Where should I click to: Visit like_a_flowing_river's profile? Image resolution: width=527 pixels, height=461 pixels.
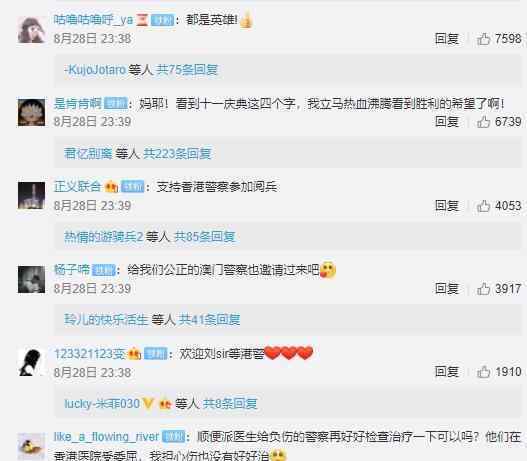tap(106, 437)
